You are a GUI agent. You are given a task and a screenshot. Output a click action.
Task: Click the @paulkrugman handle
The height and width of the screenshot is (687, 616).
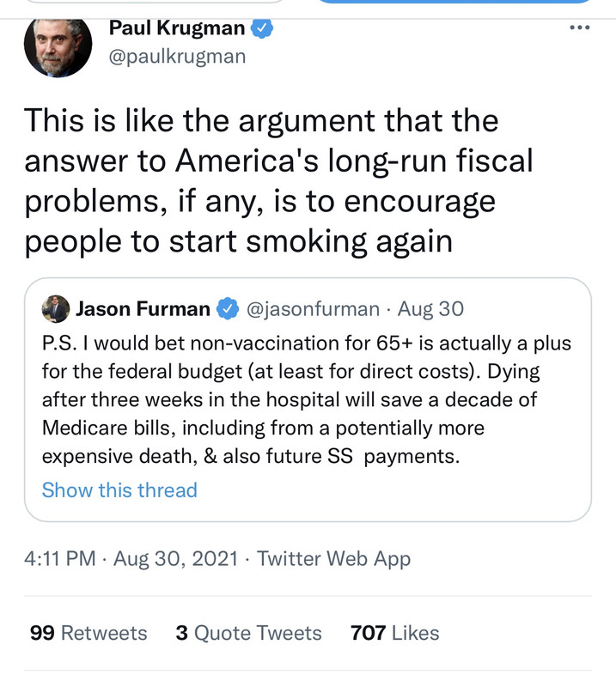click(177, 57)
